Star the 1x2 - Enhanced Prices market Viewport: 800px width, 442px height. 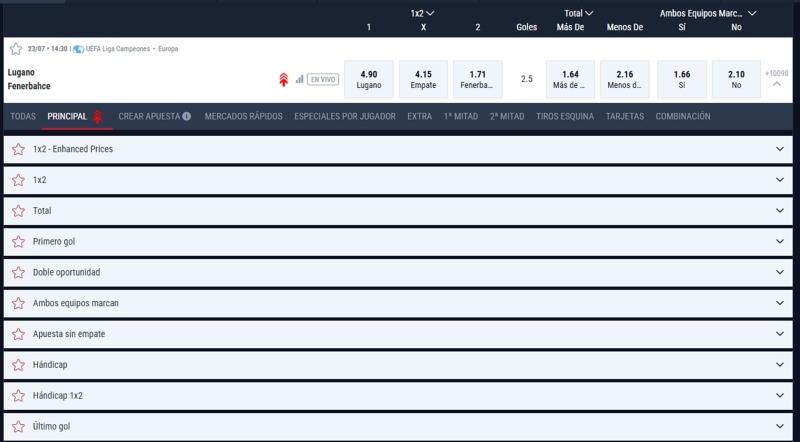(x=18, y=149)
